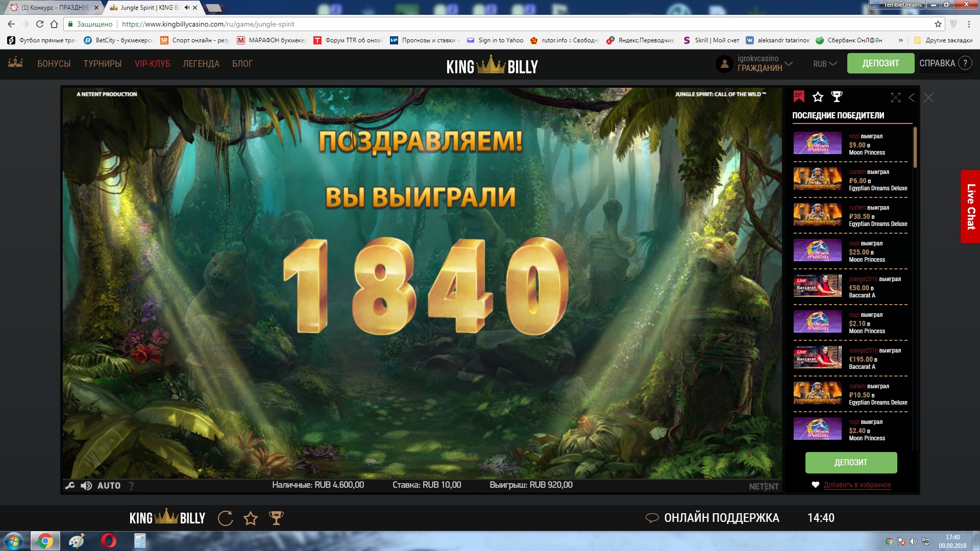Open the trophy tournaments icon in side panel
Screen dimensions: 980x551
pos(837,96)
